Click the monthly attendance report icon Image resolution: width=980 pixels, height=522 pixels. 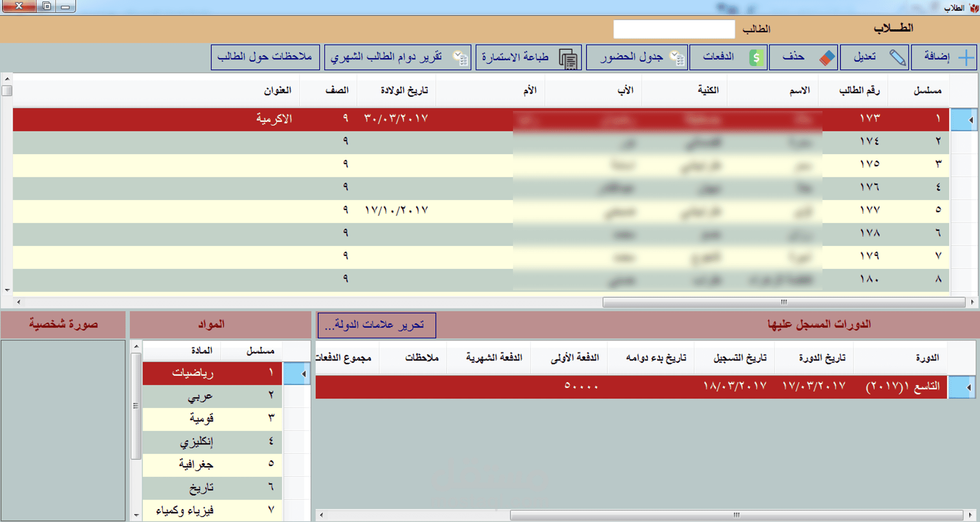click(460, 58)
